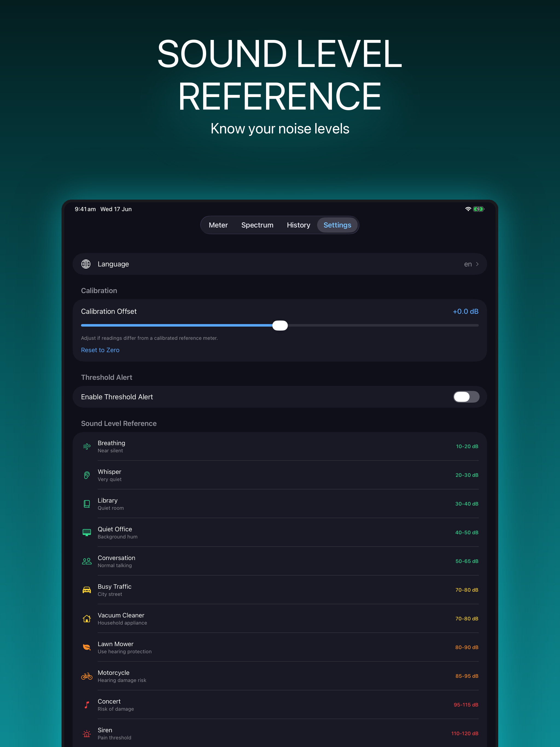The image size is (560, 747).
Task: Click the Vacuum Cleaner row title
Action: tap(121, 615)
